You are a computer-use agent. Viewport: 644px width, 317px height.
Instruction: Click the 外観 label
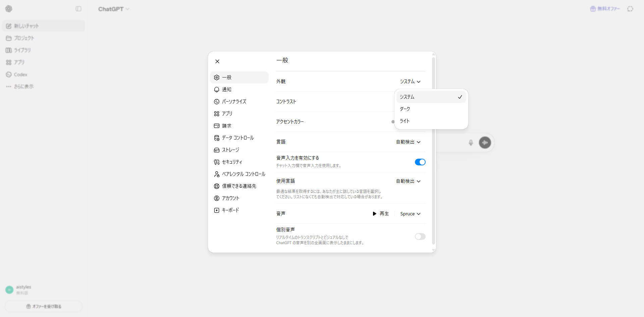[x=281, y=82]
